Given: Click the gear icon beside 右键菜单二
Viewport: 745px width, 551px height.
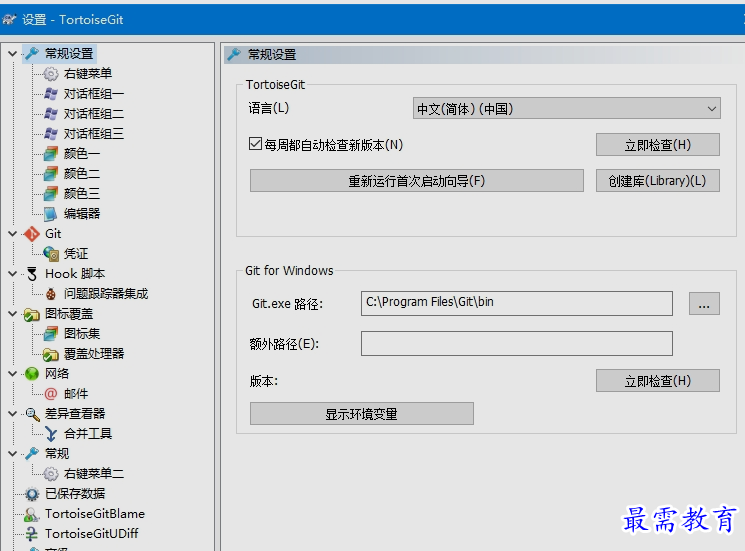Looking at the screenshot, I should coord(51,474).
